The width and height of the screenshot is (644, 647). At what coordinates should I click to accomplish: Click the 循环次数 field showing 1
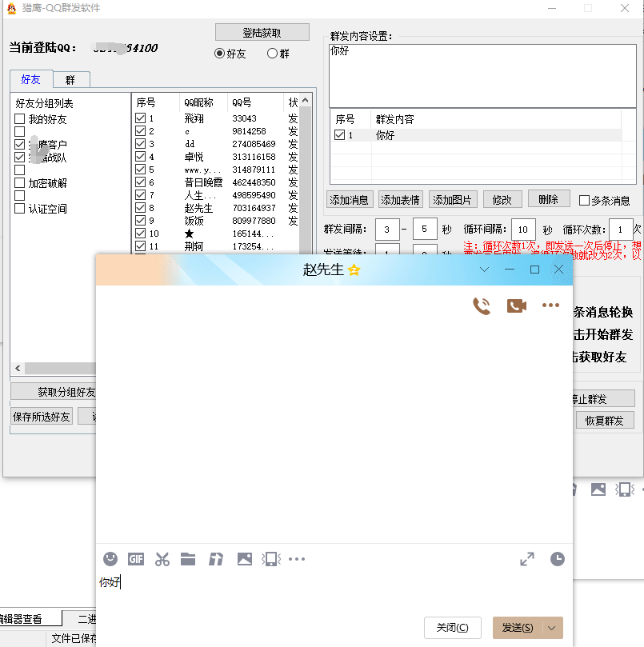621,230
